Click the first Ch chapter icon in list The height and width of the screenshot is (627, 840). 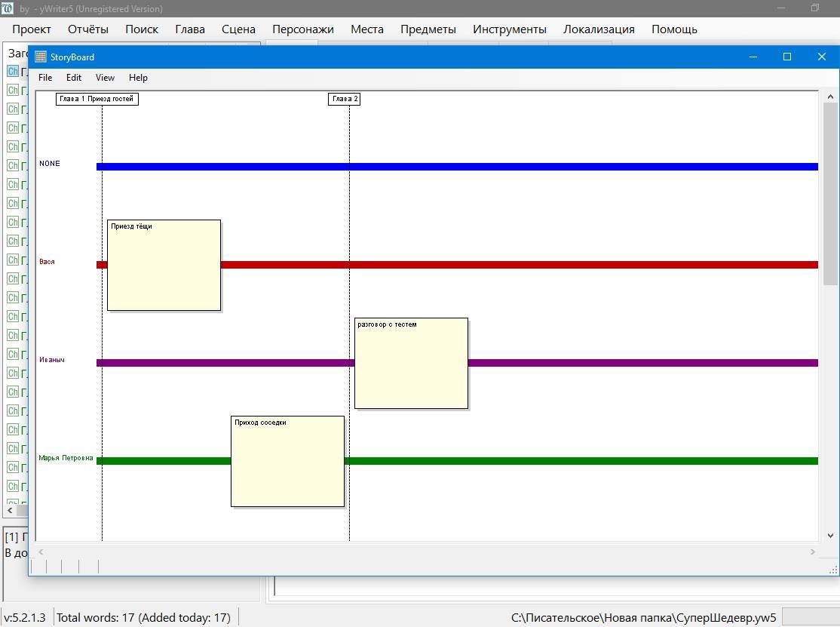pos(13,72)
